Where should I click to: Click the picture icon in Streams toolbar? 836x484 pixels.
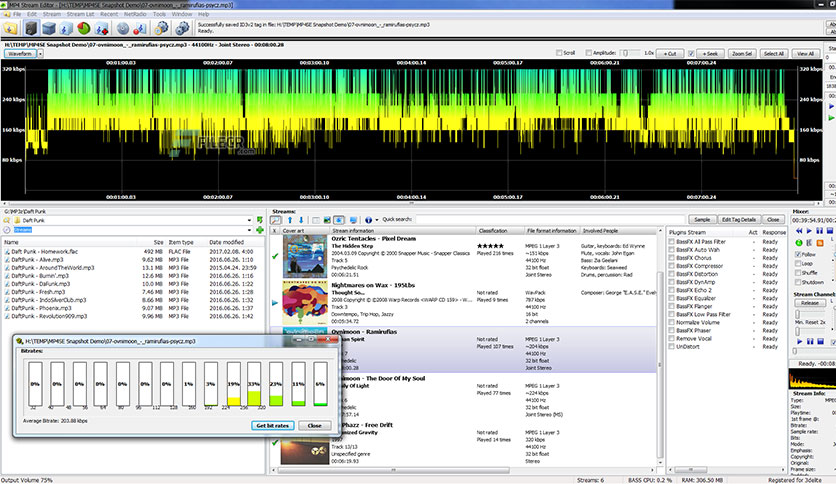(327, 220)
